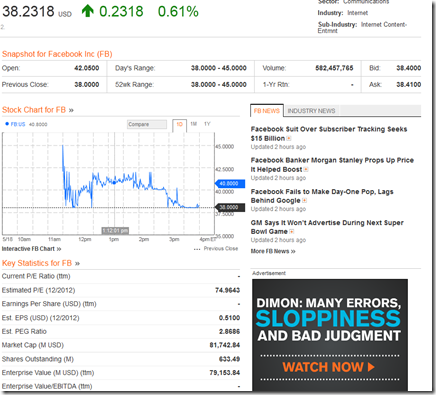Screen dimensions: 436x395
Task: Select the 1M chart range
Action: [x=194, y=124]
